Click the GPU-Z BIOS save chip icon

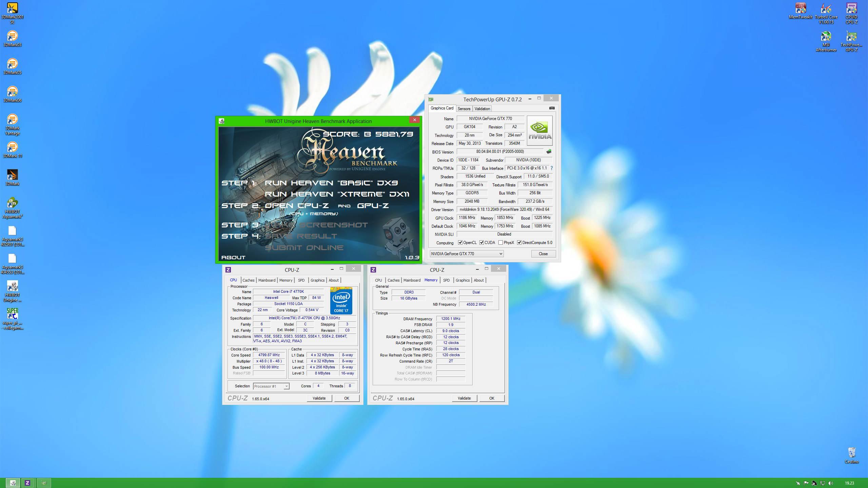[x=549, y=151]
